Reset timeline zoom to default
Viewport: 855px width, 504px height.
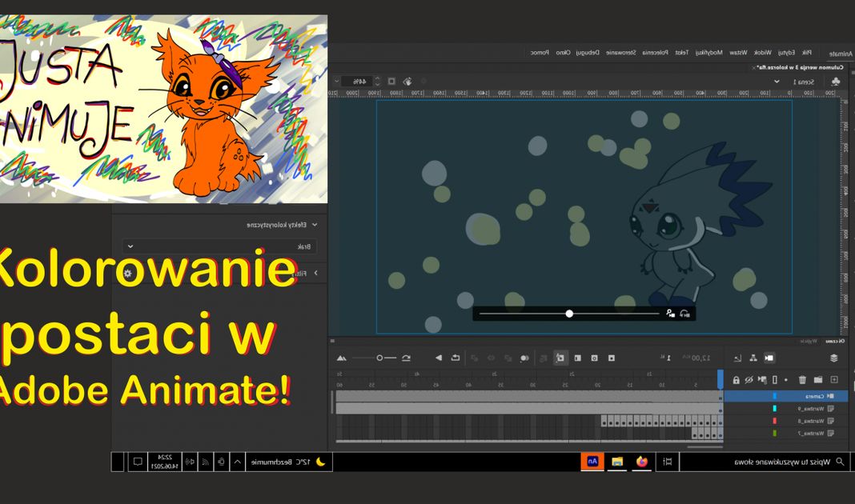[x=406, y=358]
